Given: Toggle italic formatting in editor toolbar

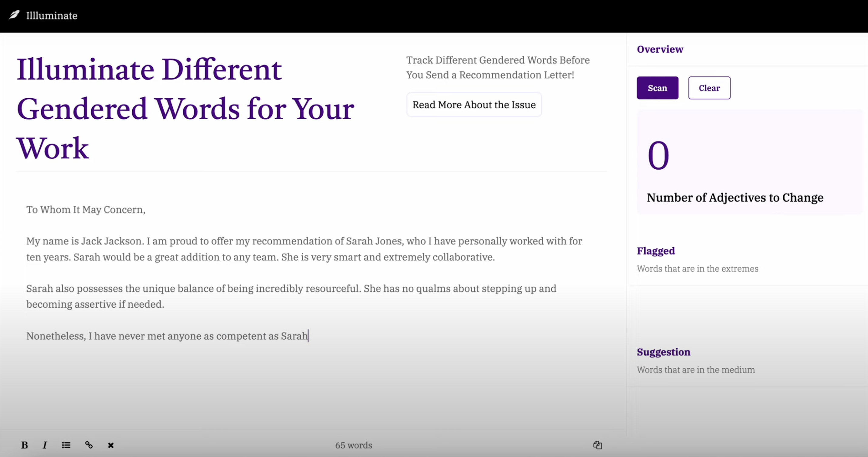Looking at the screenshot, I should [x=45, y=445].
